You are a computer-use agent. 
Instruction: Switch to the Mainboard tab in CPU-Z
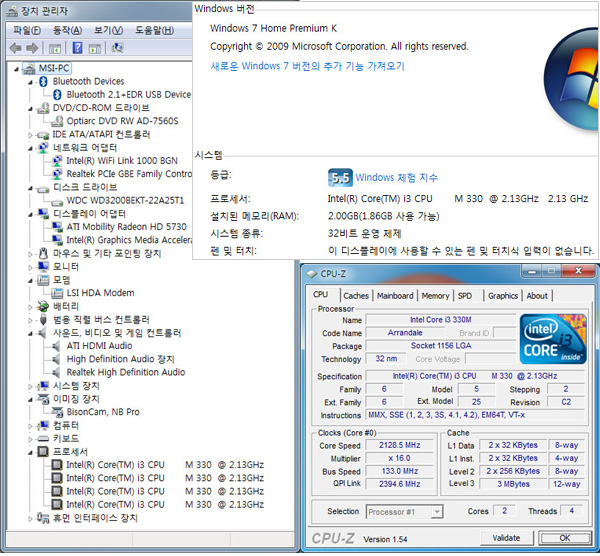pyautogui.click(x=395, y=296)
